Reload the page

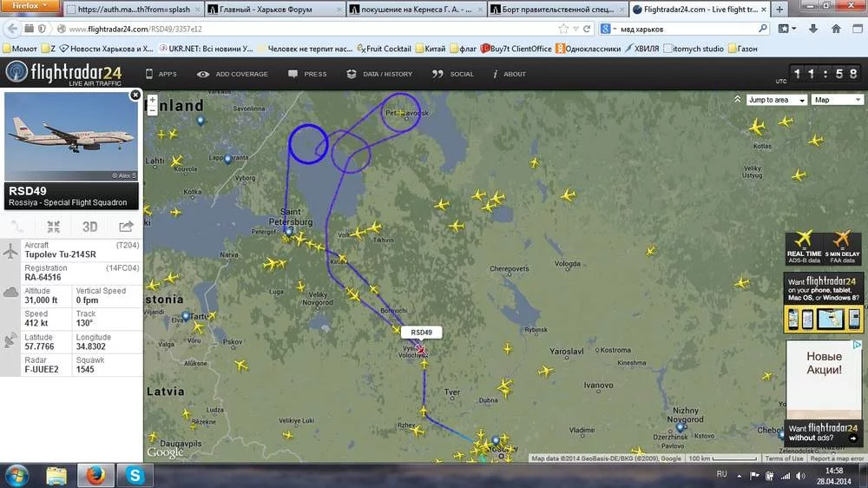pyautogui.click(x=587, y=29)
